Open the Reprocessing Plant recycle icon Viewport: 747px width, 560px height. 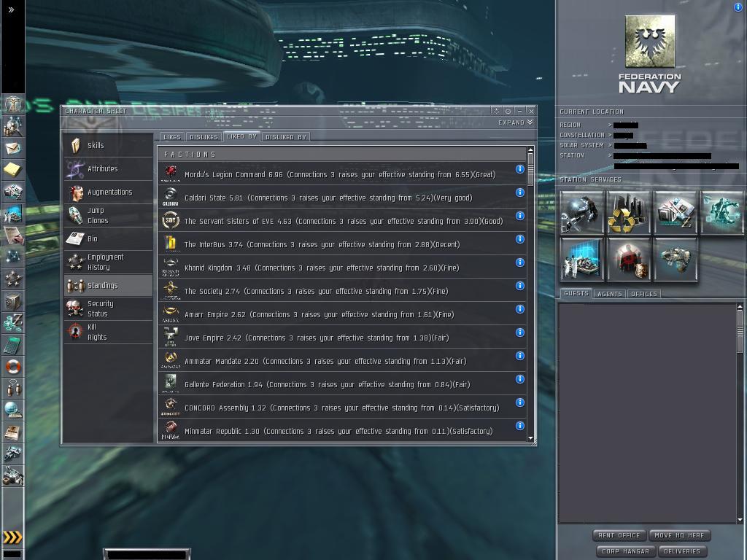628,212
